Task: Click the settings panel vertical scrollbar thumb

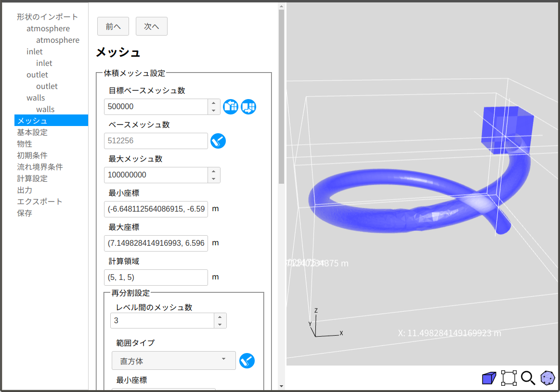Action: 281,96
